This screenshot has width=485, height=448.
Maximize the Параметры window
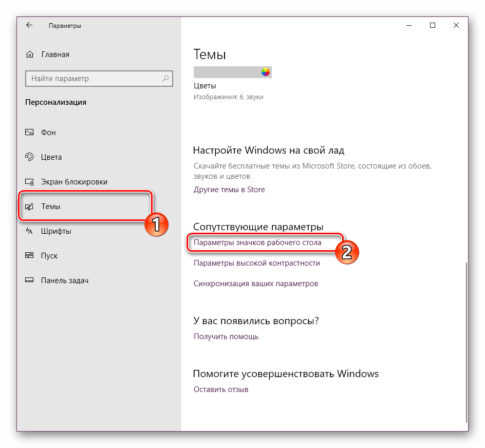tap(433, 25)
